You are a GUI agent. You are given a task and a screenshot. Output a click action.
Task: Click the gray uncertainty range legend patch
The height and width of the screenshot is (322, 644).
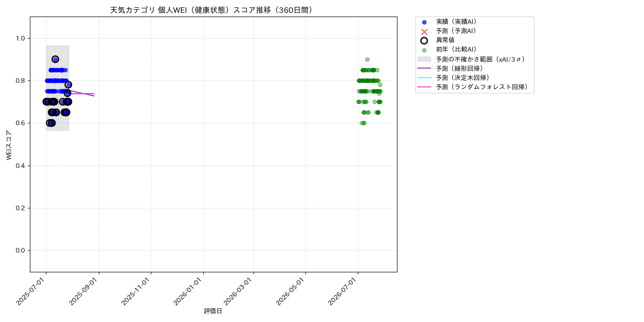point(424,59)
